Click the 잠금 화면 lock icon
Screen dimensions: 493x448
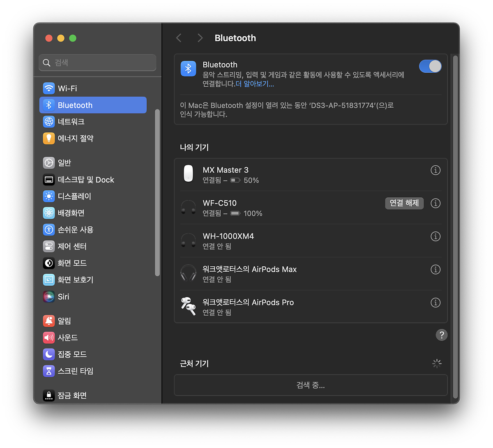(x=49, y=395)
